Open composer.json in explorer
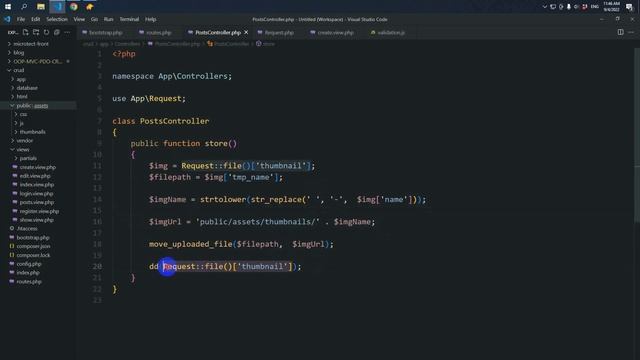 (33, 247)
